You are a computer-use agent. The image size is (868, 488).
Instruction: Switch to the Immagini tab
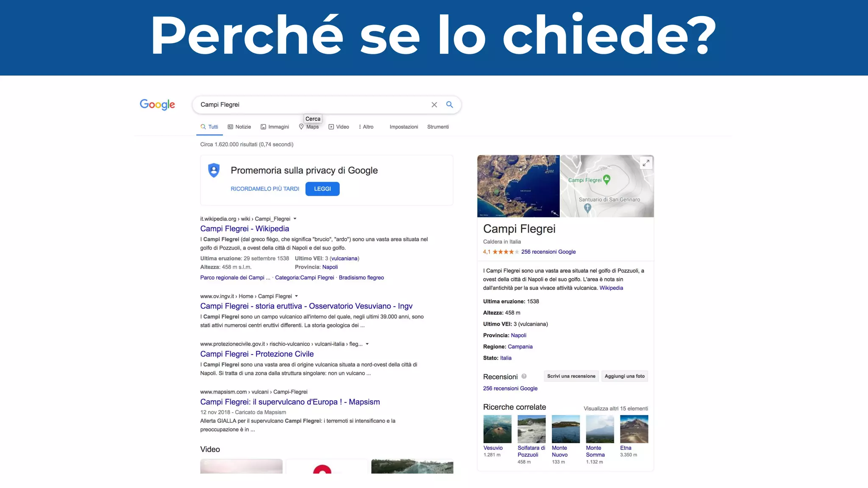[275, 127]
